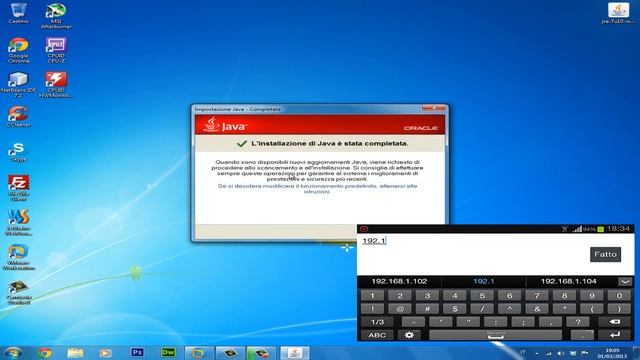The height and width of the screenshot is (360, 640).
Task: Click the Java installer instructions link text
Action: (x=317, y=189)
